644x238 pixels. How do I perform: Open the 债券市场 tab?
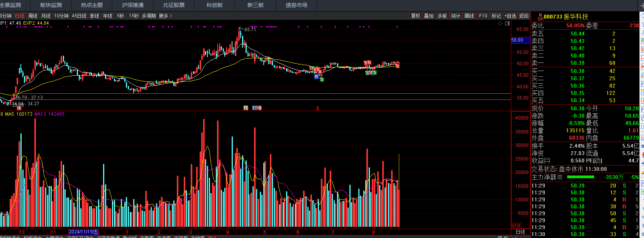tap(297, 5)
